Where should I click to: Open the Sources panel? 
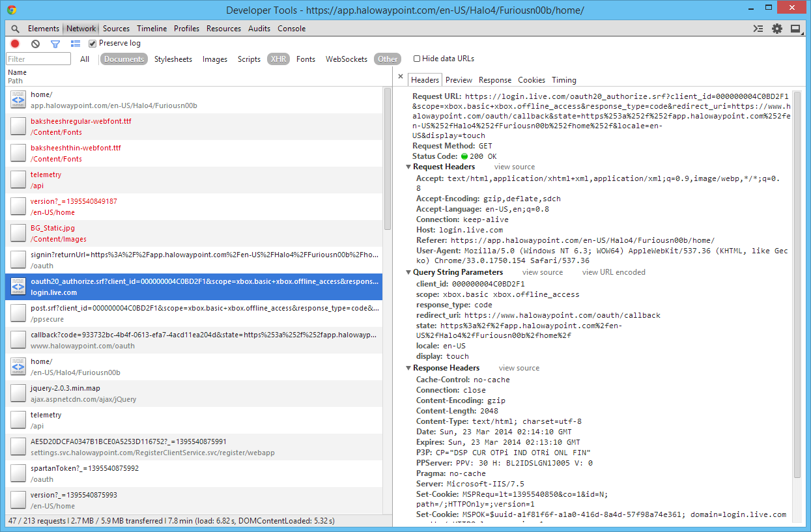click(x=116, y=29)
